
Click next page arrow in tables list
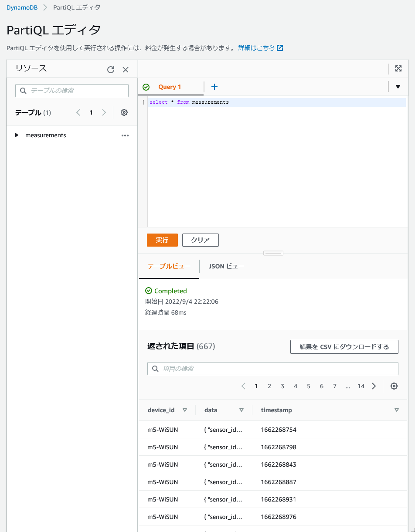(104, 112)
